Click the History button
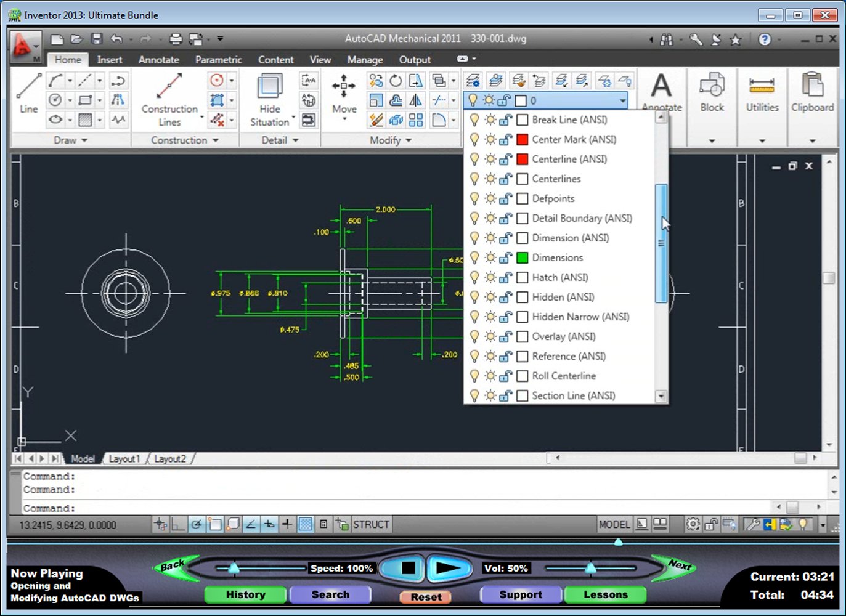846x616 pixels. coord(245,594)
